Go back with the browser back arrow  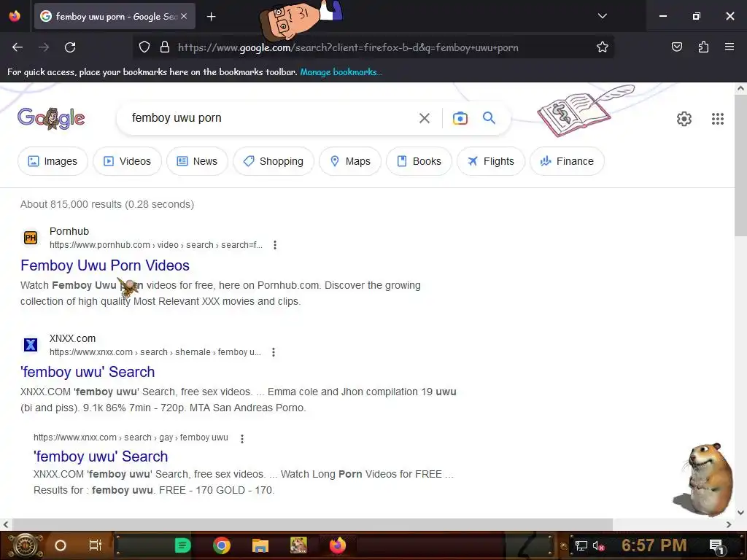click(18, 47)
